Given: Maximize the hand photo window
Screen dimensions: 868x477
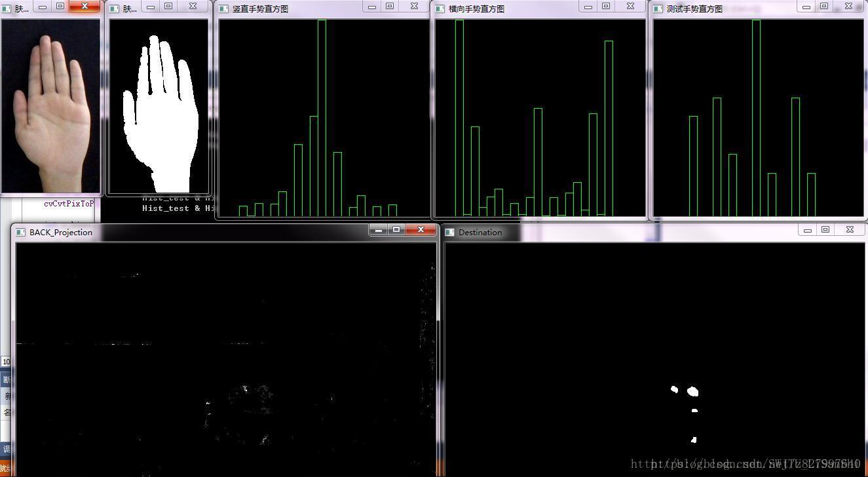Looking at the screenshot, I should (x=60, y=6).
